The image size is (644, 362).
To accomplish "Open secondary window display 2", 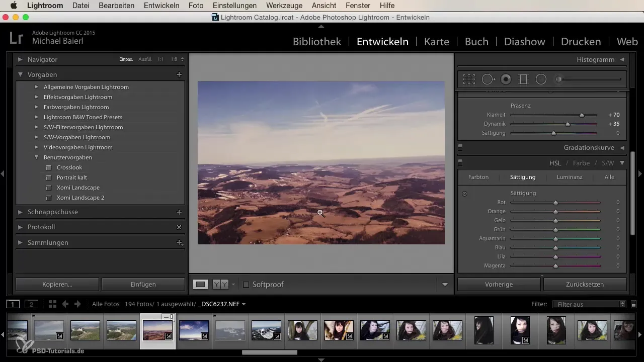I will pyautogui.click(x=31, y=304).
